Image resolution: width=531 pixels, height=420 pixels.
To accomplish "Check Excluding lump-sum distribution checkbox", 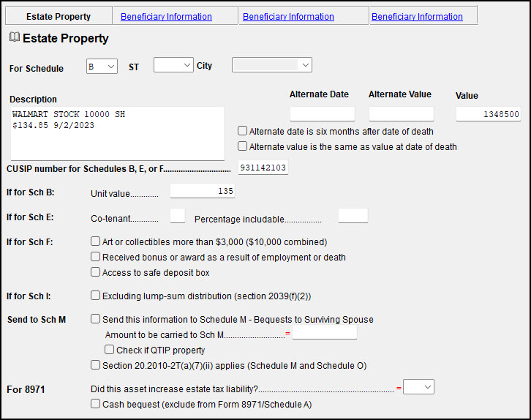I will point(96,296).
